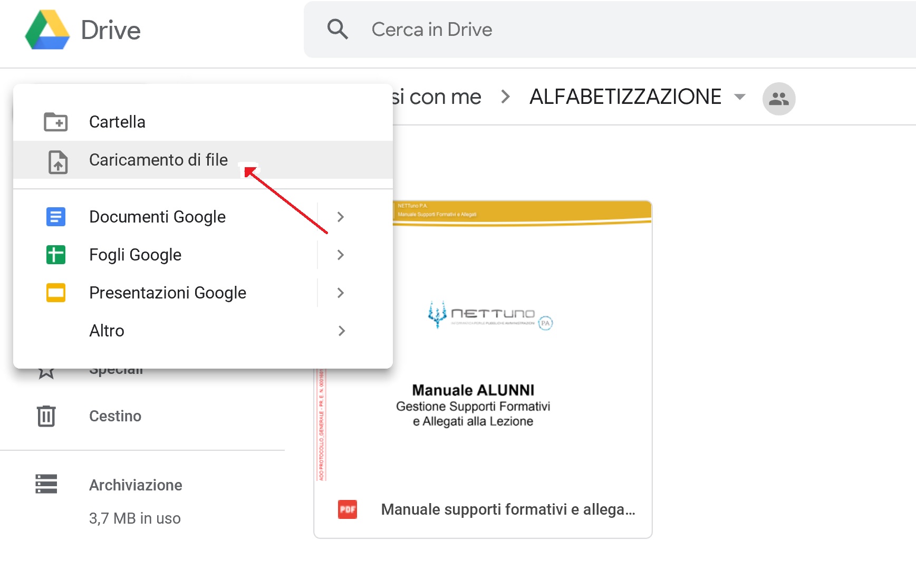Expand the Fogli Google submenu arrow

[x=341, y=255]
